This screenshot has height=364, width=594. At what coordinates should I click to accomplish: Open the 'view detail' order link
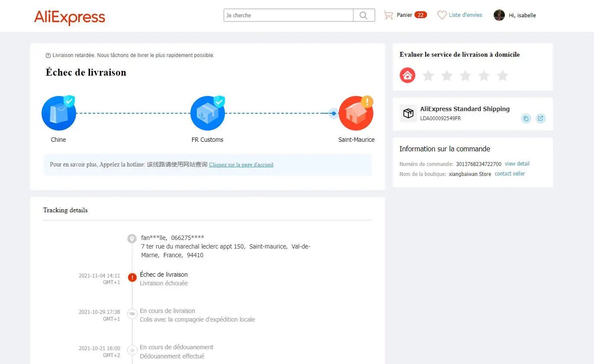click(517, 164)
